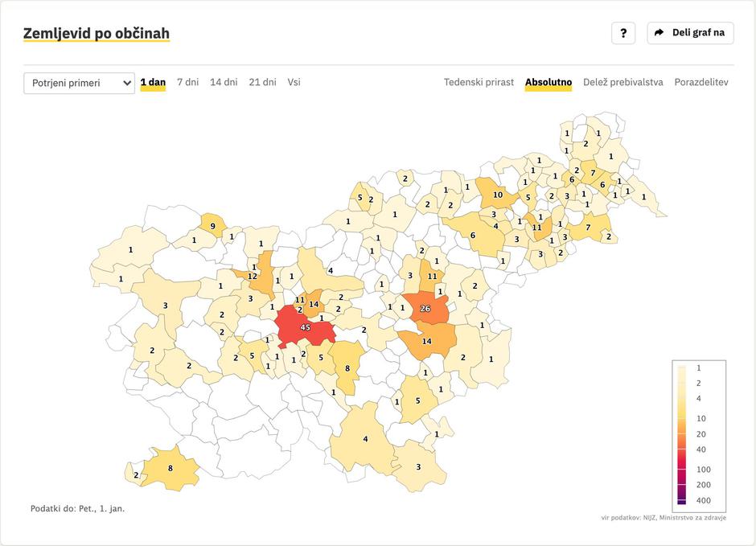
Task: Switch to Tedenski prirast view
Action: click(479, 82)
